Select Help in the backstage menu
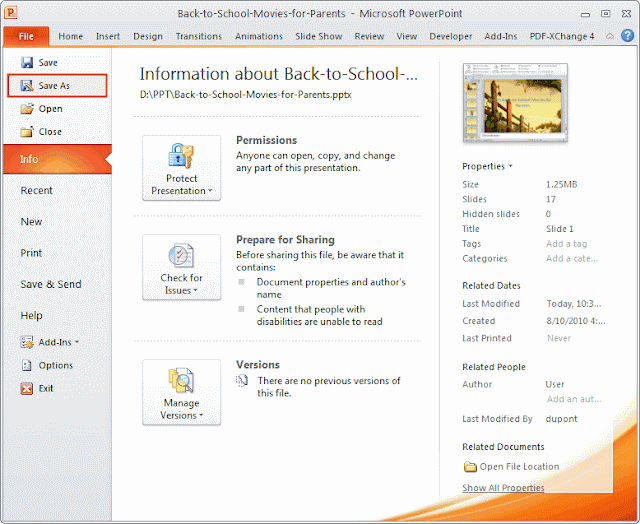This screenshot has height=524, width=640. [31, 315]
